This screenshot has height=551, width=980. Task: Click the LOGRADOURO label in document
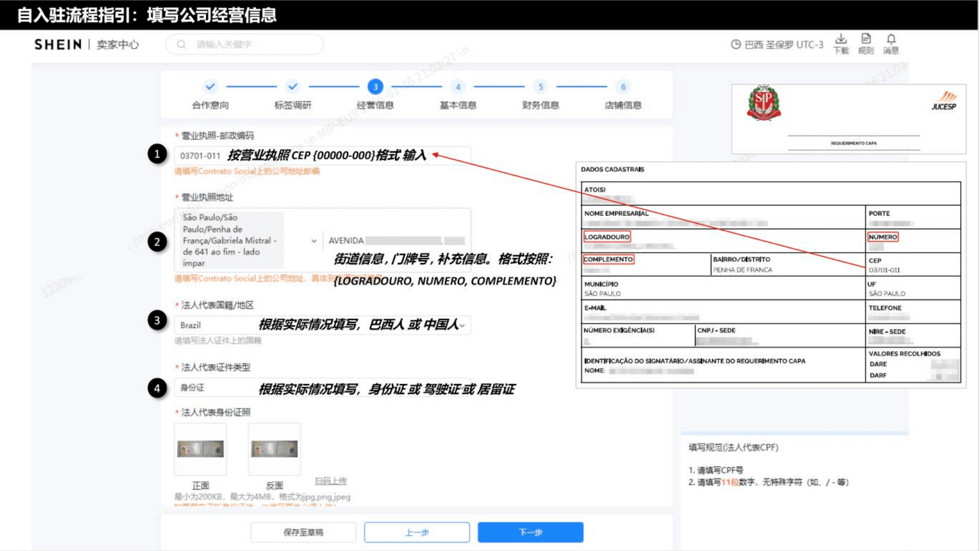[x=607, y=237]
